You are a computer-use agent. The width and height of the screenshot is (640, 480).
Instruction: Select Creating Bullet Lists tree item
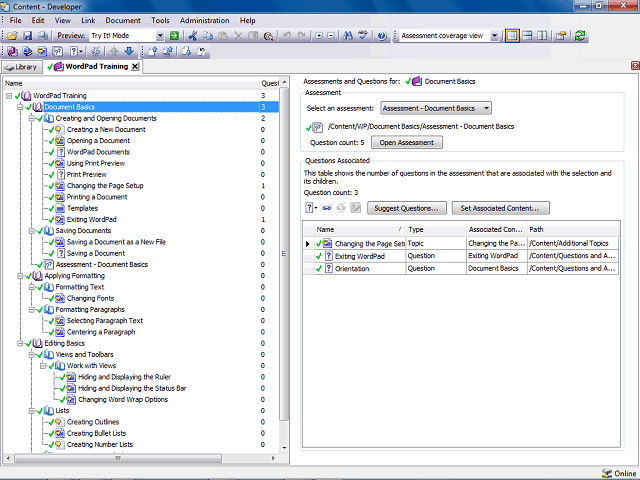point(96,433)
